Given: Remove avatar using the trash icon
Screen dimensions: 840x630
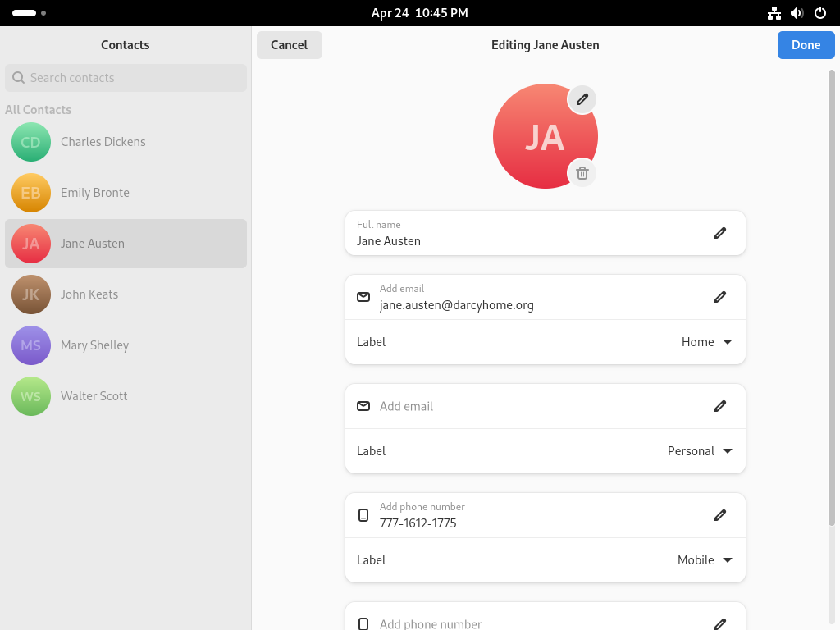Looking at the screenshot, I should tap(582, 173).
